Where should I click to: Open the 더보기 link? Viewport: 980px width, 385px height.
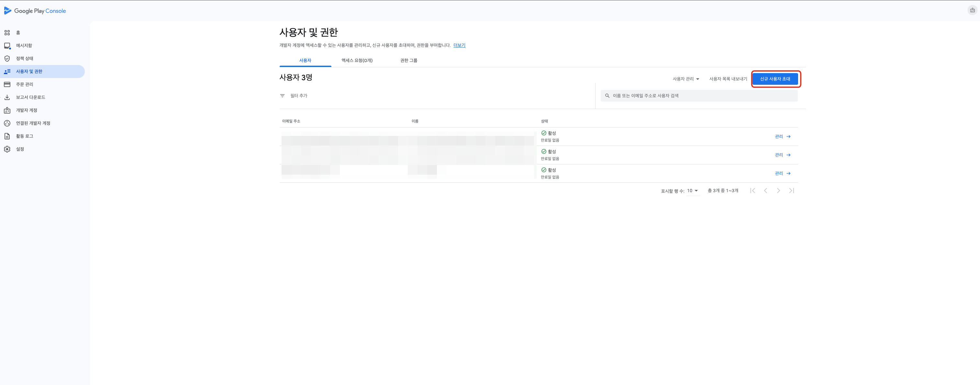point(459,45)
